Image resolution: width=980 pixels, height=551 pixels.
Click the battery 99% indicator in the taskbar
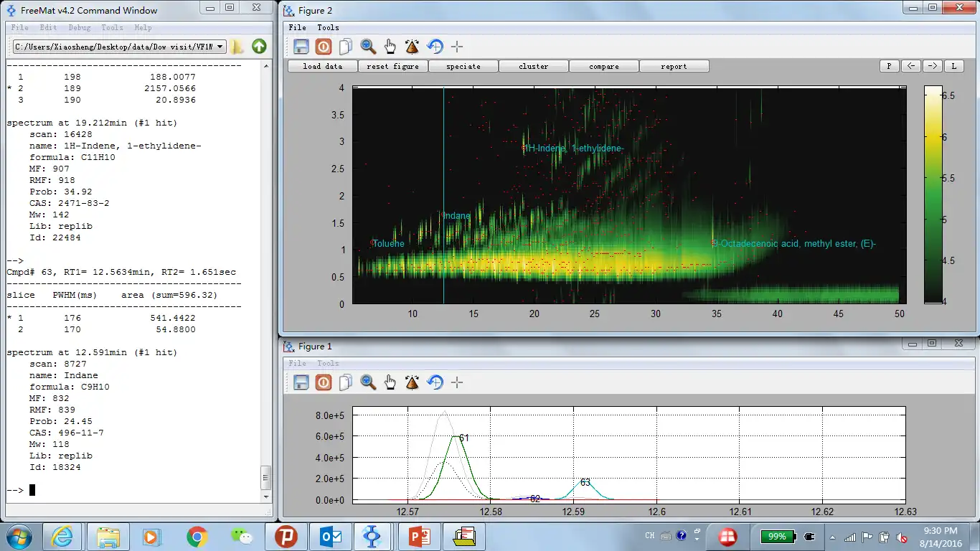tap(777, 537)
